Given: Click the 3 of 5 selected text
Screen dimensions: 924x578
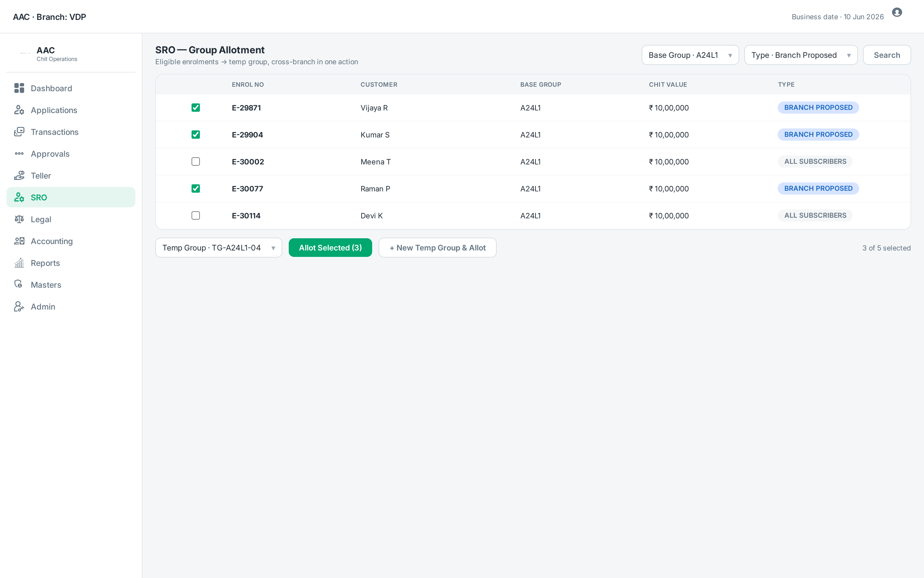Looking at the screenshot, I should [x=886, y=248].
